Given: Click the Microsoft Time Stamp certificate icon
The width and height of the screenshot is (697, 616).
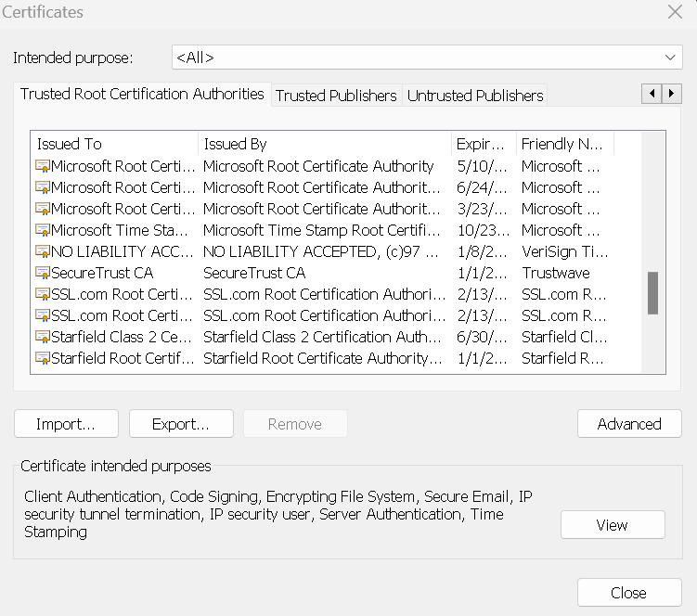Looking at the screenshot, I should coord(43,230).
